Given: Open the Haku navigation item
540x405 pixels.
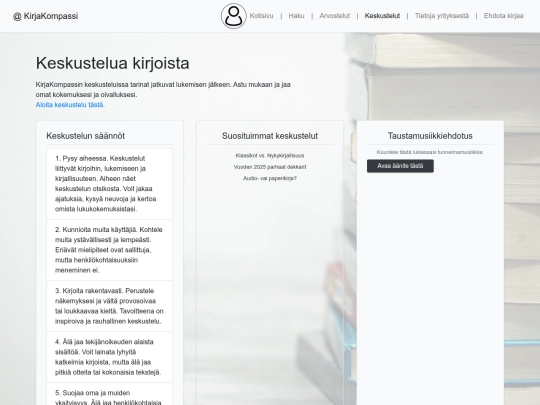Looking at the screenshot, I should 296,16.
